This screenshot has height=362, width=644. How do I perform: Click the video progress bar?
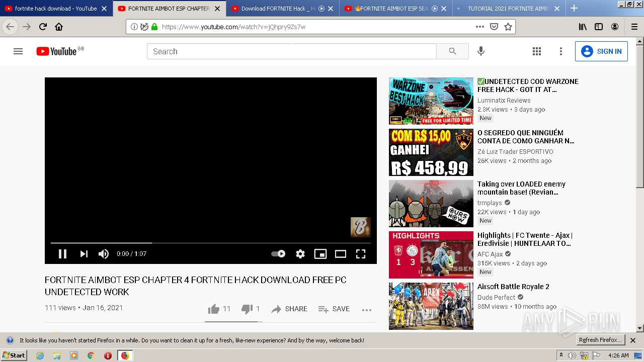(211, 243)
